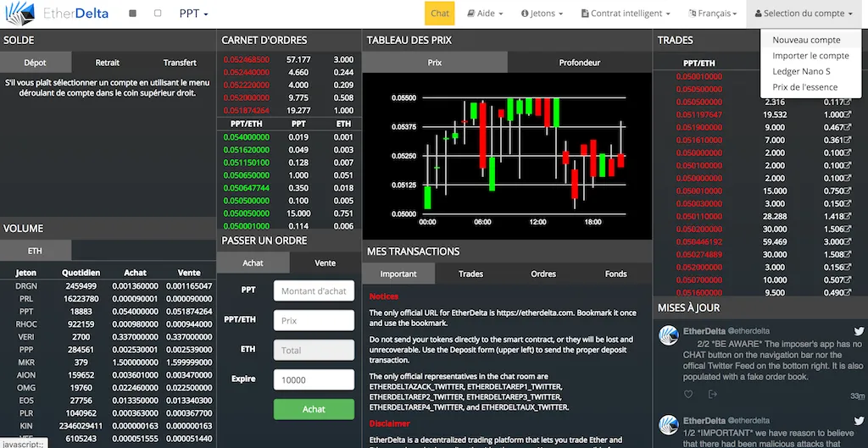
Task: Show the Prix chart tab
Action: pyautogui.click(x=435, y=63)
